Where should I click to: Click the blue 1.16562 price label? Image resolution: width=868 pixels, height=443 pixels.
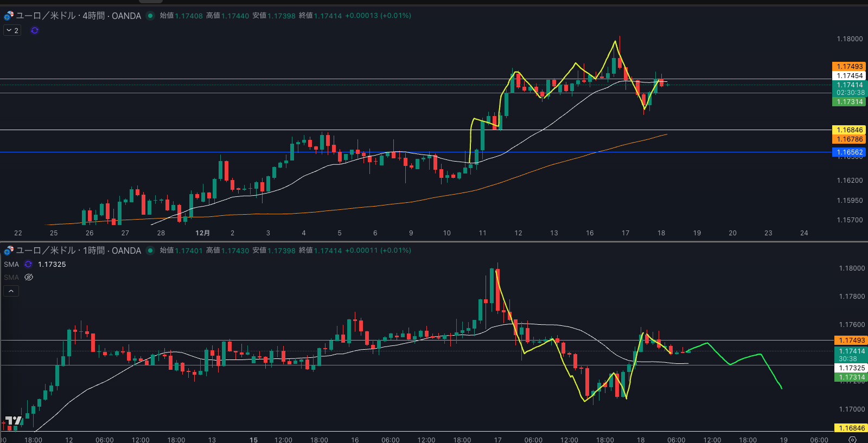click(x=849, y=152)
